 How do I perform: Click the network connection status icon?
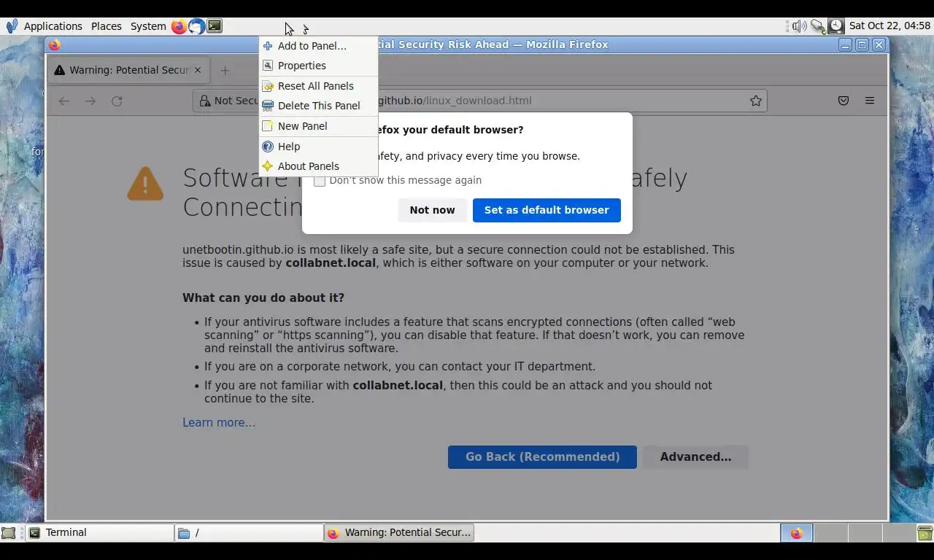817,26
